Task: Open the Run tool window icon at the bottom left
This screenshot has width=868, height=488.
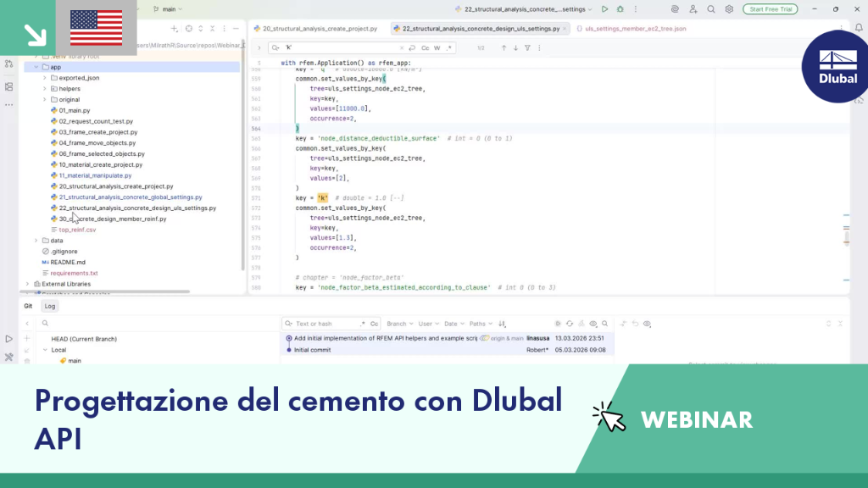Action: (8, 339)
